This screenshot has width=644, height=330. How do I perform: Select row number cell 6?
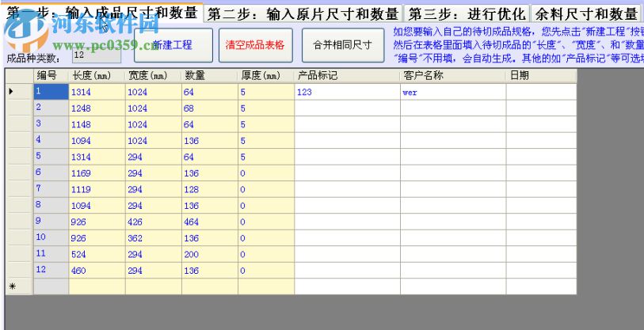point(51,173)
